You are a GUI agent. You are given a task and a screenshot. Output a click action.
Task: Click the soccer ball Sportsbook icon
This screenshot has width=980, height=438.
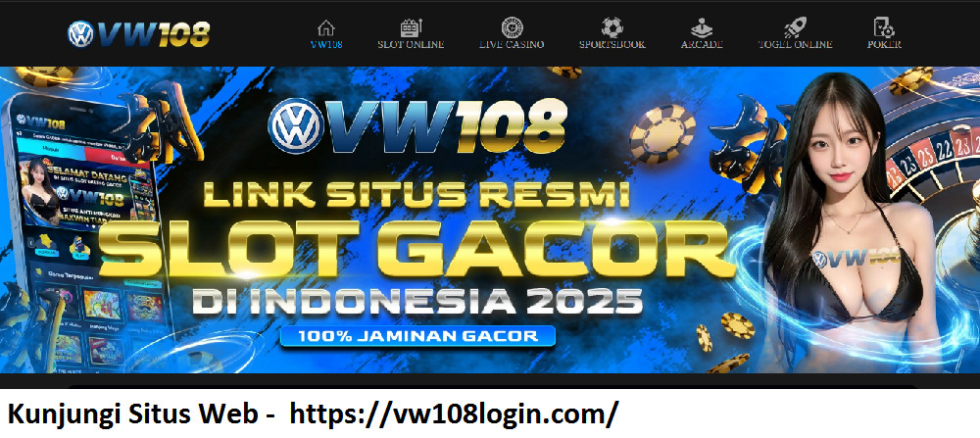[612, 27]
